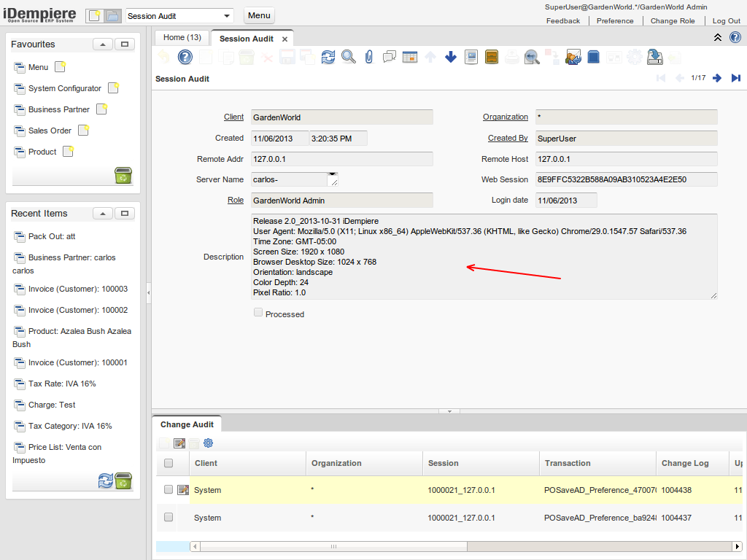The image size is (747, 560).
Task: Run a process using the gear icon in Change Audit
Action: 209,443
